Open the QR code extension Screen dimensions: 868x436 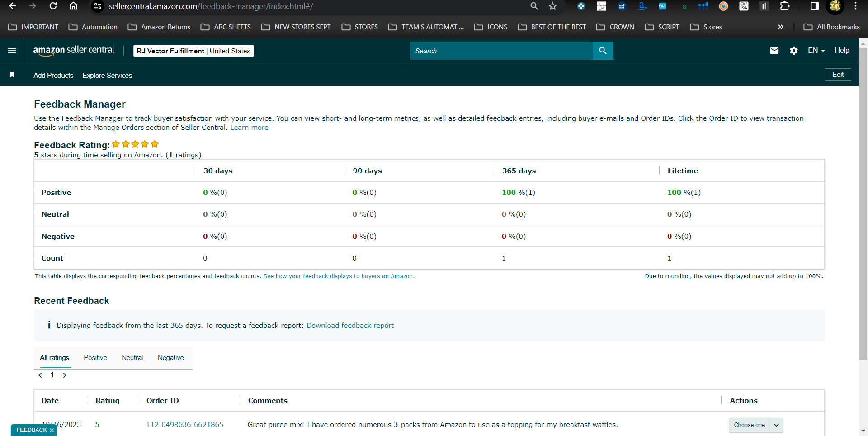point(744,6)
